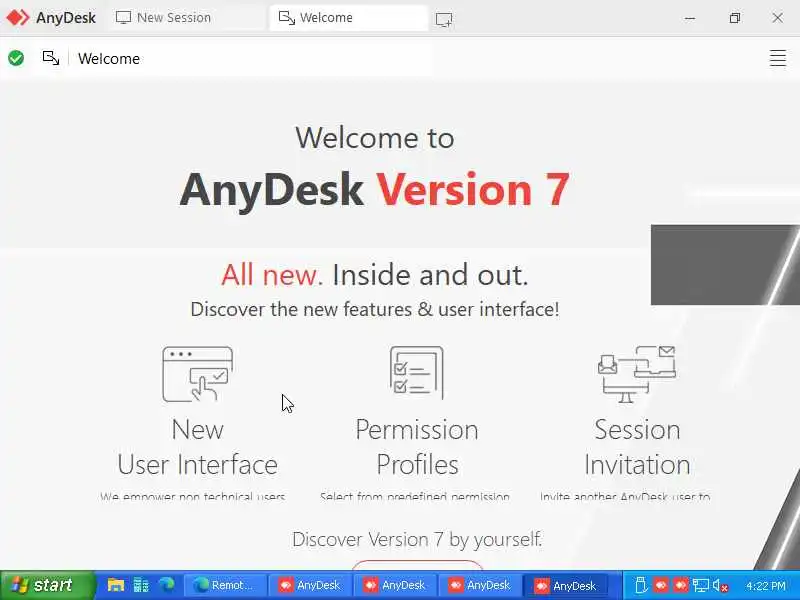800x600 pixels.
Task: Open the hamburger main menu
Action: pos(778,58)
